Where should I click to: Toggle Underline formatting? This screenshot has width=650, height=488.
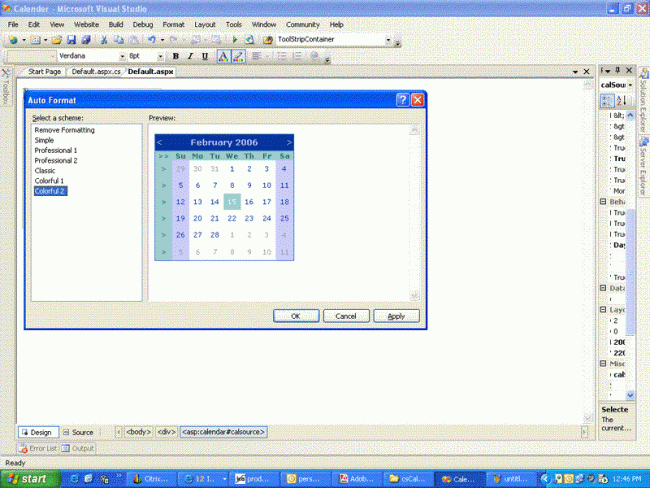point(205,56)
